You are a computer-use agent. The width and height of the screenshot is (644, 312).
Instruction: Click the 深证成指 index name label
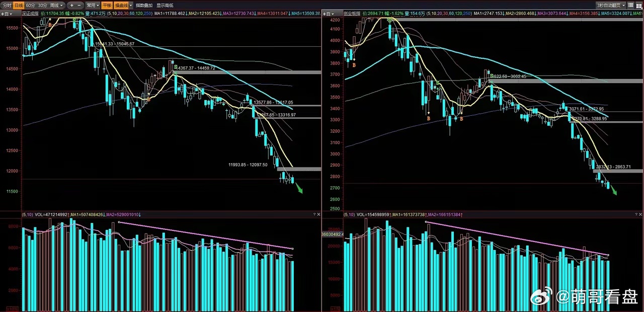[x=30, y=14]
